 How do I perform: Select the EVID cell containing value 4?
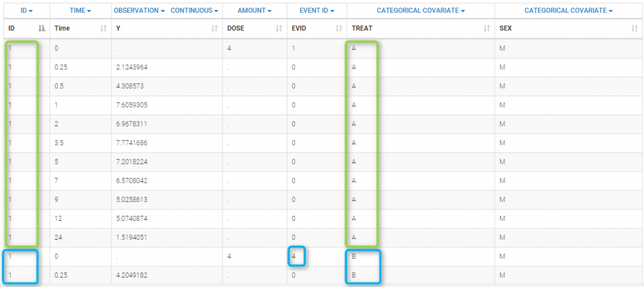294,256
